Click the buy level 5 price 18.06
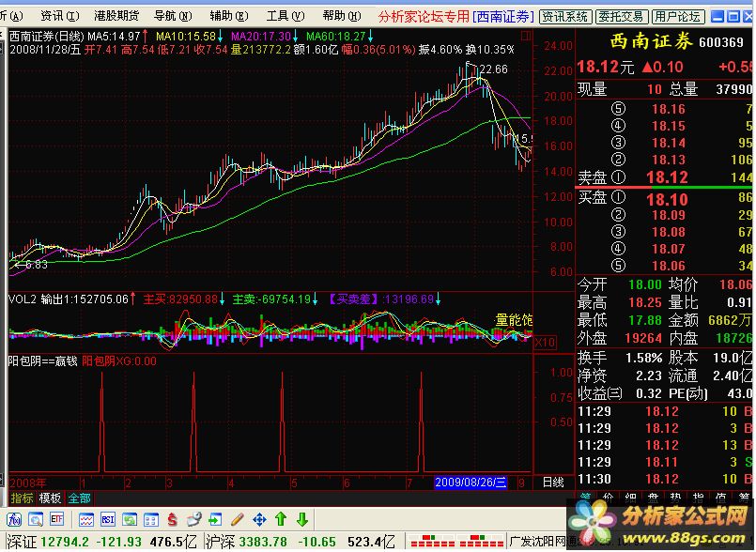The width and height of the screenshot is (756, 552). [669, 266]
